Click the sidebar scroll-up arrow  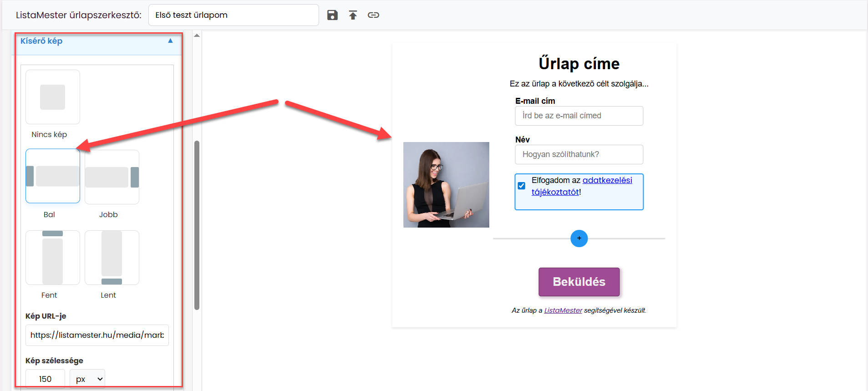point(197,36)
